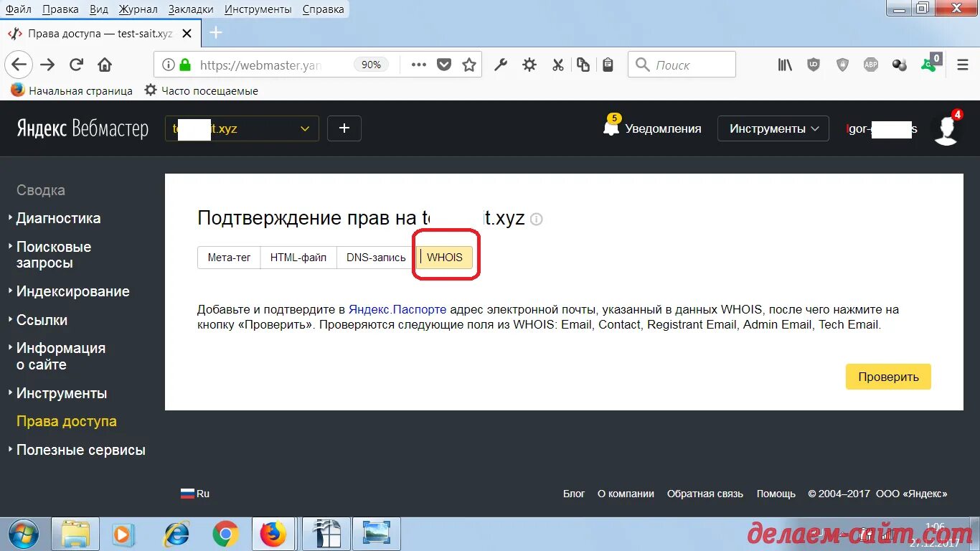Focus the Поиск search box
Screen dimensions: 980x551
click(682, 65)
